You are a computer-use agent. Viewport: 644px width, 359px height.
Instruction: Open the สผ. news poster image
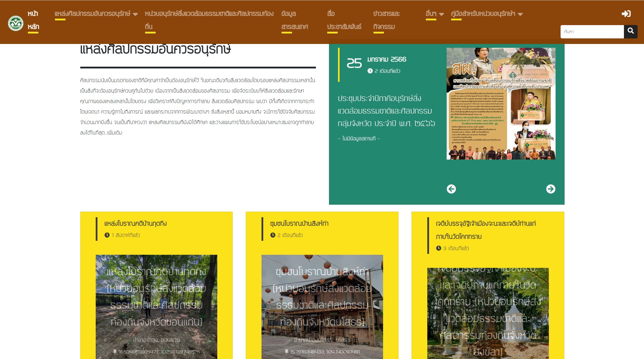tap(501, 103)
